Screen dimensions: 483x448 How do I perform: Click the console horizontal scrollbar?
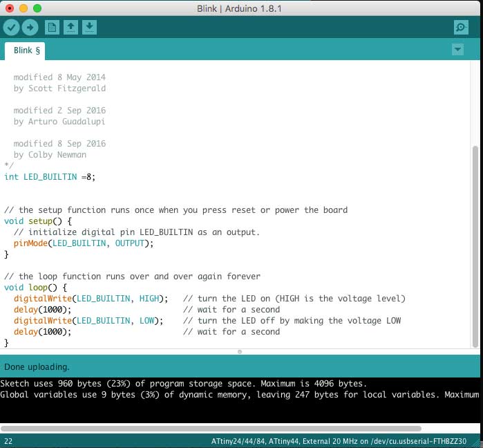pyautogui.click(x=211, y=429)
